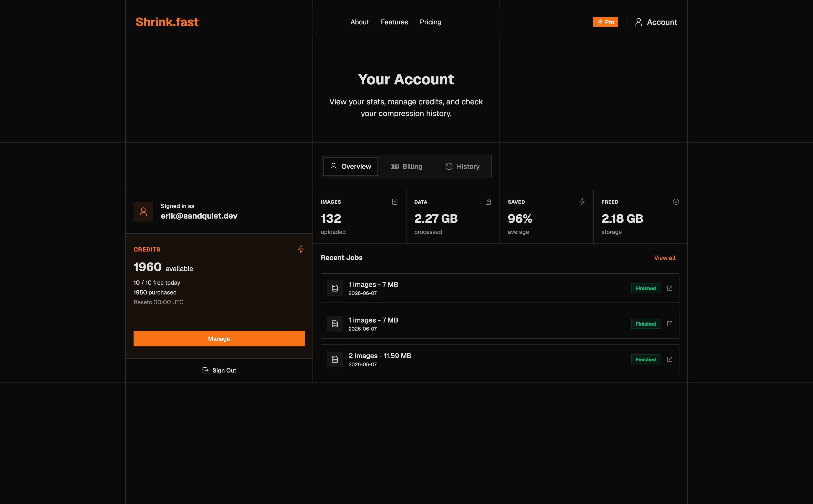Open the Account link in header
The width and height of the screenshot is (813, 504).
pyautogui.click(x=656, y=22)
